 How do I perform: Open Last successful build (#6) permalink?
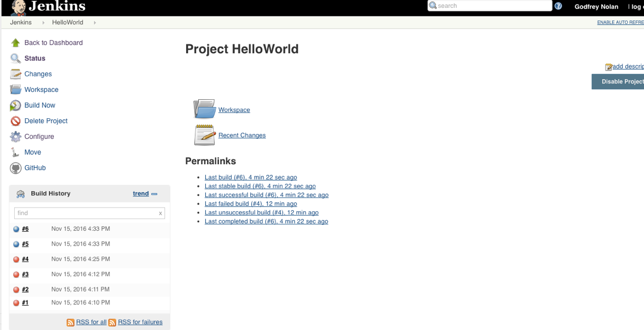click(266, 195)
